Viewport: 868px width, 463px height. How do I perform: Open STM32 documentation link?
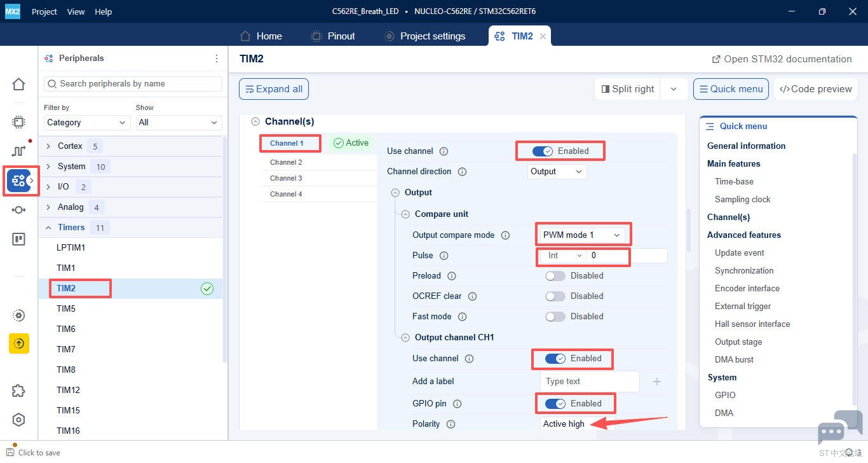coord(782,59)
